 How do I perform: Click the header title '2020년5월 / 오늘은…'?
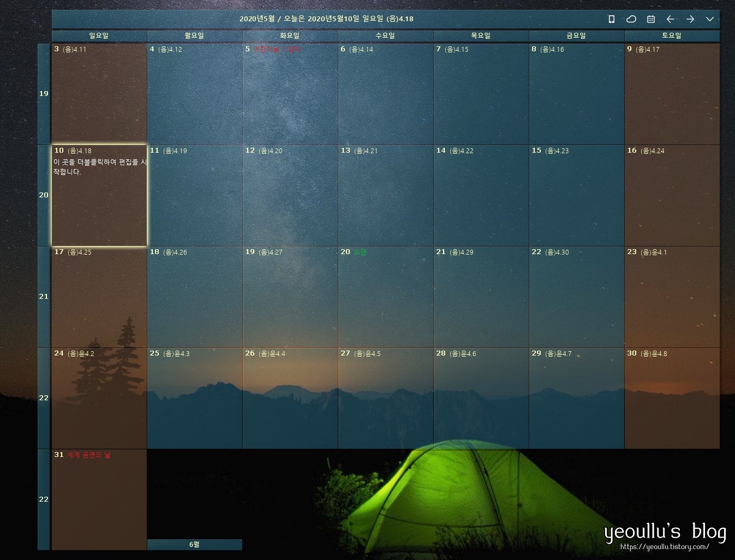326,19
